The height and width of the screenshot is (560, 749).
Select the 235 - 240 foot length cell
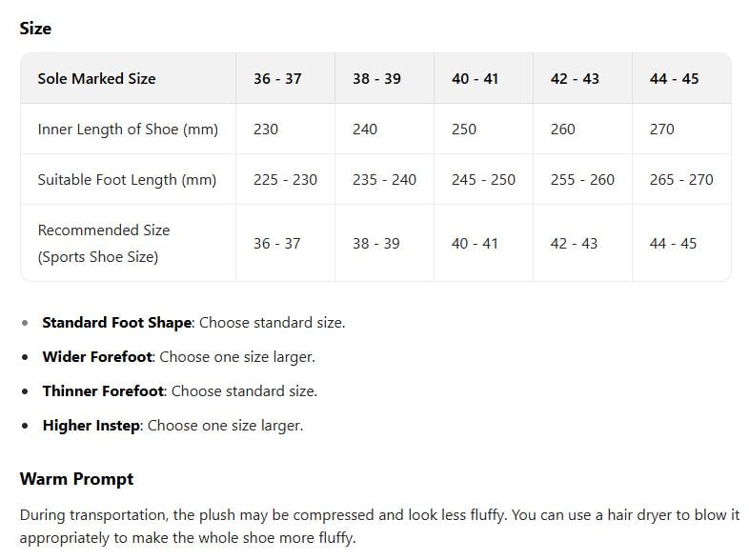click(384, 179)
